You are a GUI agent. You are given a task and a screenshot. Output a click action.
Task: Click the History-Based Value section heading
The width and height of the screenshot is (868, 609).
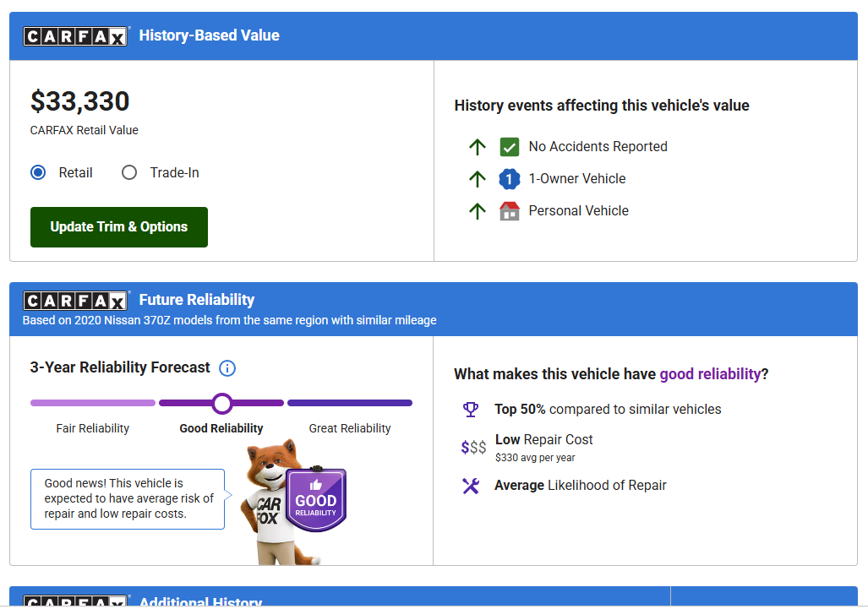[x=210, y=35]
